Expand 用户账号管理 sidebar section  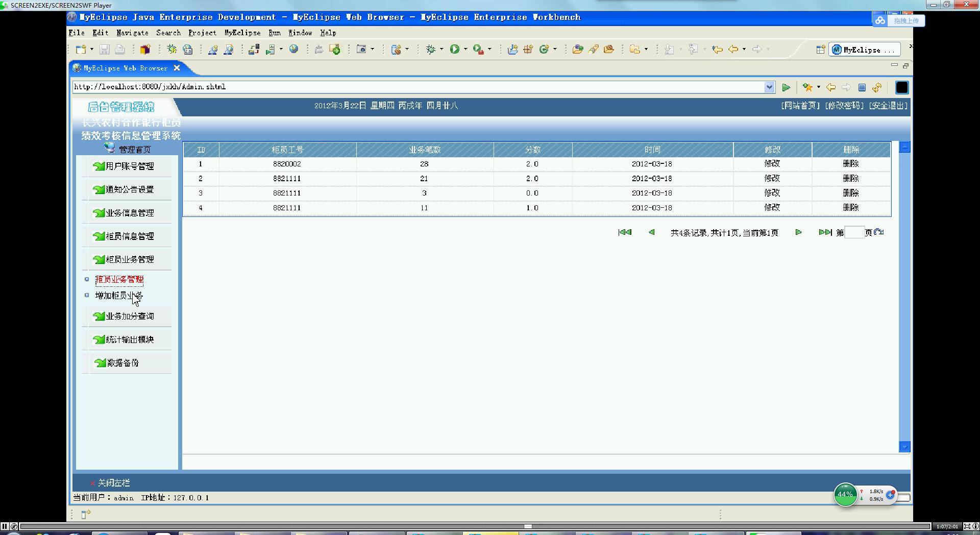130,166
